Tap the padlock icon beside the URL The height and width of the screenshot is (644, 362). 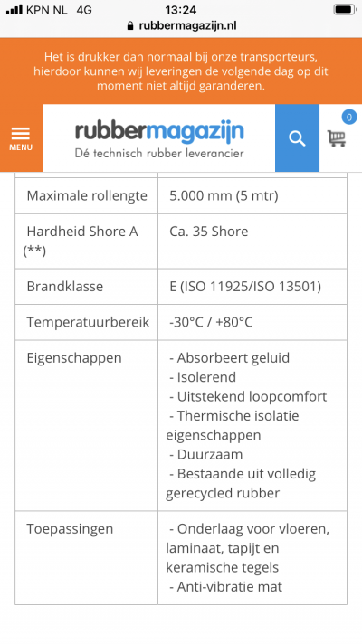[130, 26]
